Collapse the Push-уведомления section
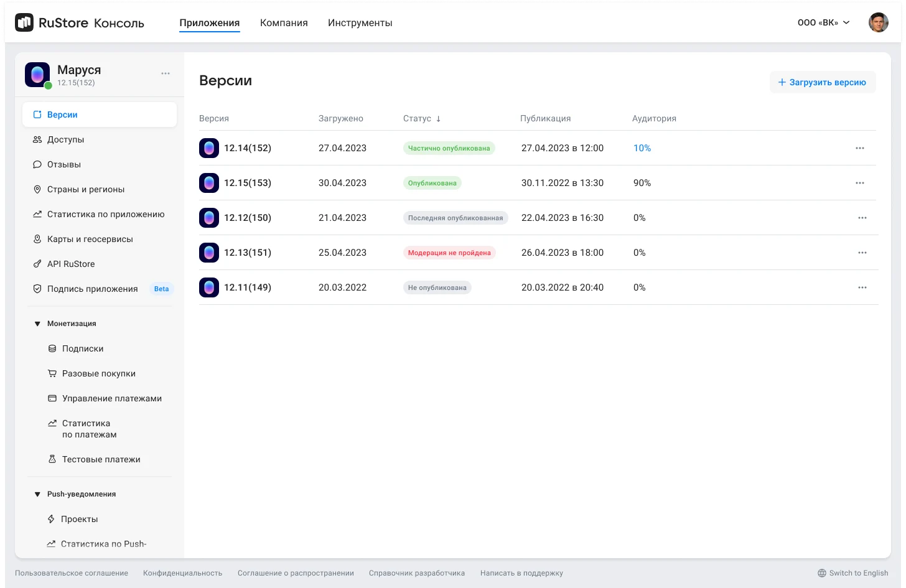 pos(37,494)
